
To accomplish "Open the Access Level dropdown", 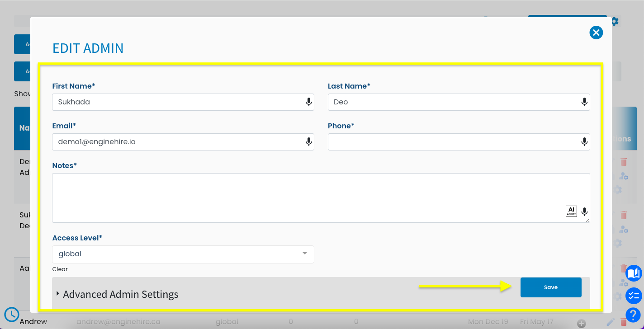I will 304,254.
